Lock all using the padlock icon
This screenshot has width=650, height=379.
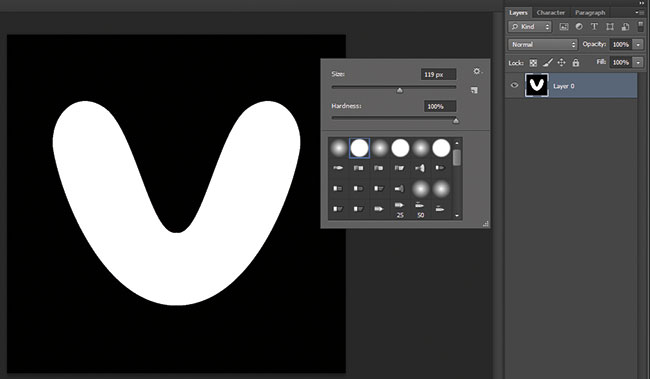(576, 63)
